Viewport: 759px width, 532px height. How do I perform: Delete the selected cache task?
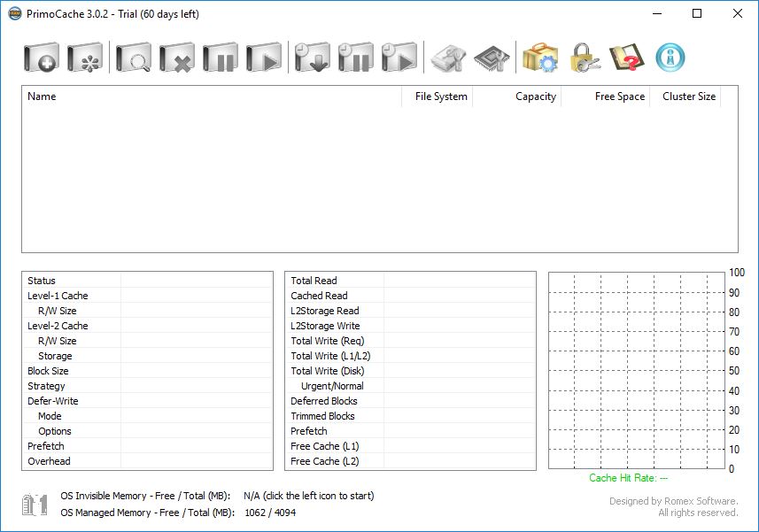[x=175, y=57]
